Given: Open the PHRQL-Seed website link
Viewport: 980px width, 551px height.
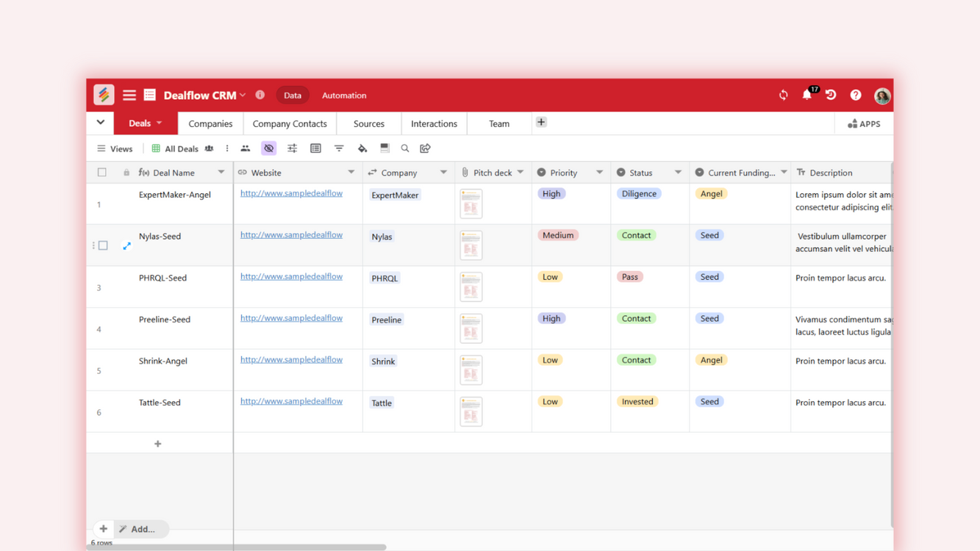Looking at the screenshot, I should click(x=291, y=276).
